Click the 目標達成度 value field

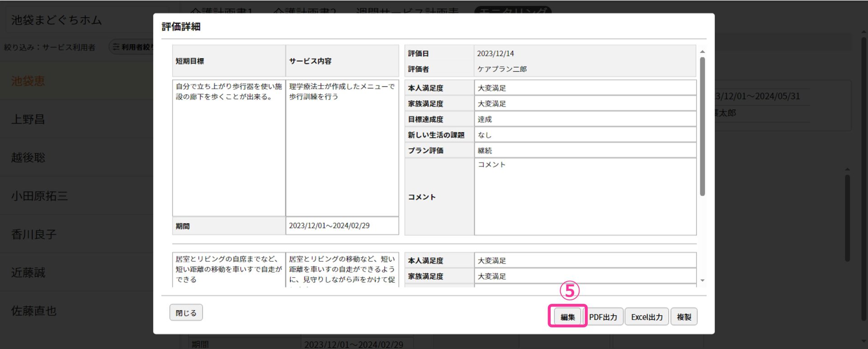pos(585,119)
